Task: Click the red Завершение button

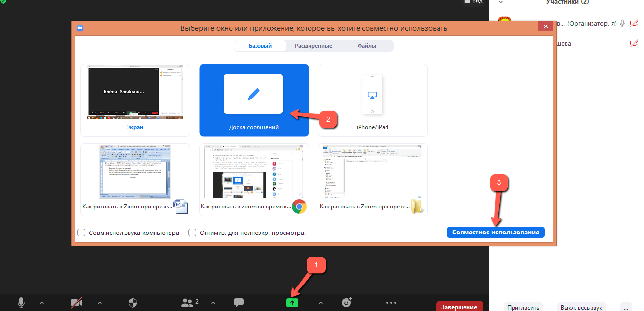Action: (459, 307)
